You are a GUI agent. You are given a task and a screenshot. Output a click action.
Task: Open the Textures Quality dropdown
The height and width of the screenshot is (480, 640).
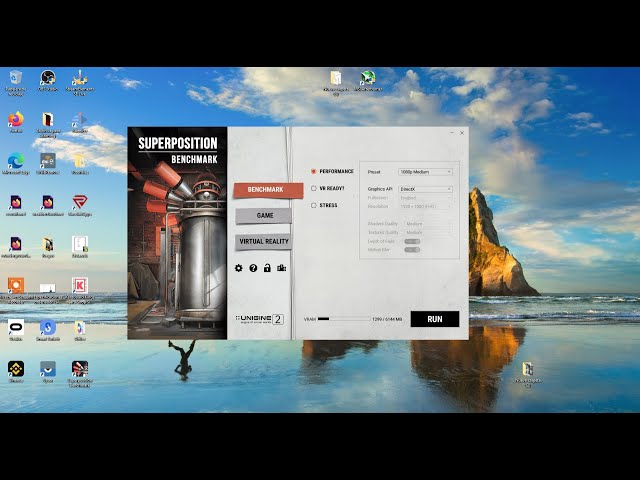pos(428,233)
